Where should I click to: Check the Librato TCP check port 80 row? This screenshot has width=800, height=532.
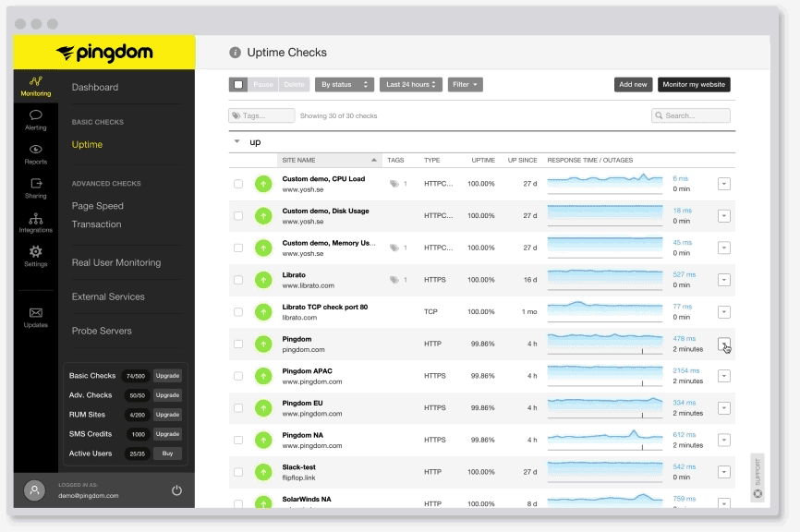click(x=238, y=312)
